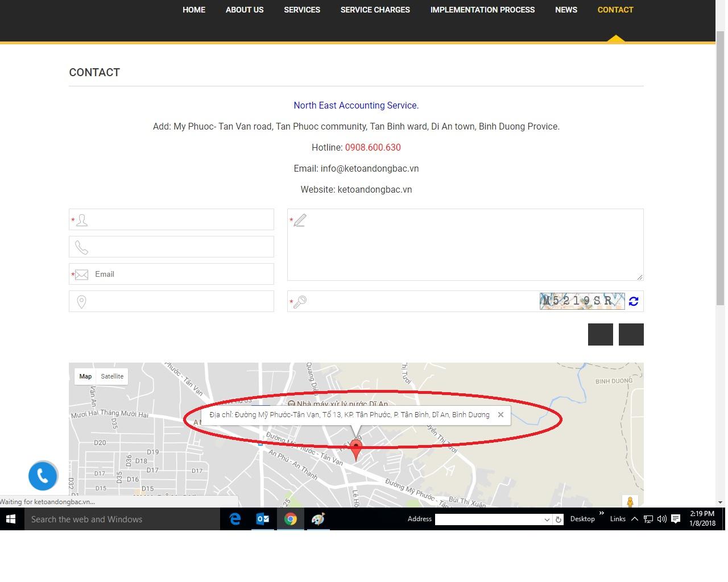The image size is (728, 582).
Task: Open Google Chrome from taskbar
Action: tap(291, 519)
